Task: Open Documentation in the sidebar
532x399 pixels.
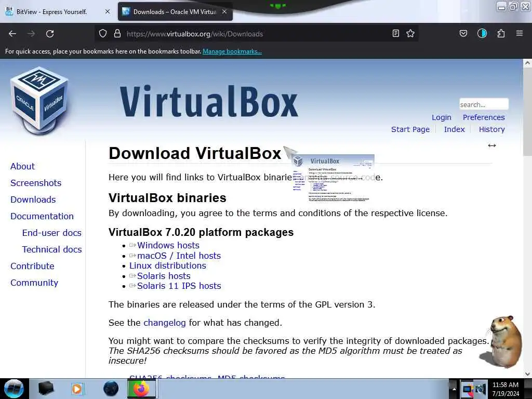Action: 42,216
